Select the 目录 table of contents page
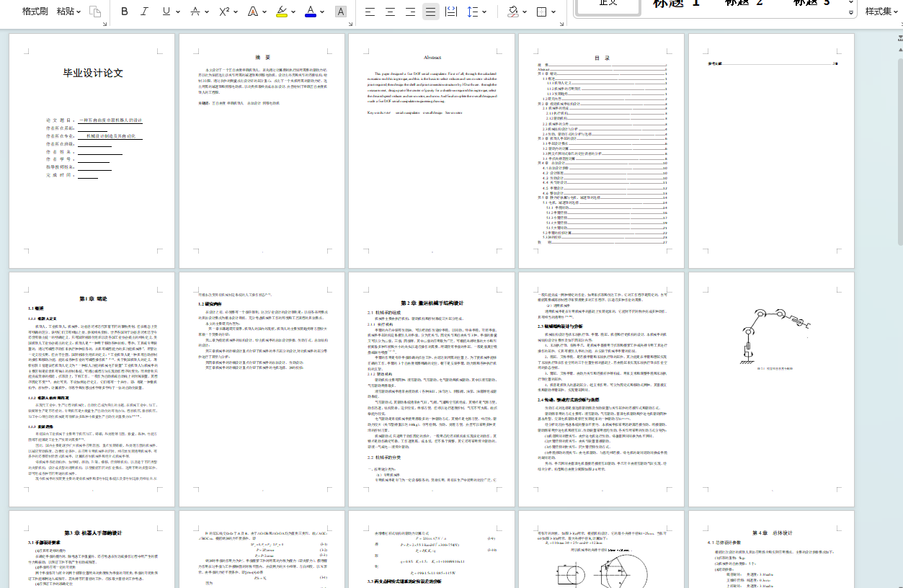This screenshot has width=903, height=588. [x=602, y=151]
